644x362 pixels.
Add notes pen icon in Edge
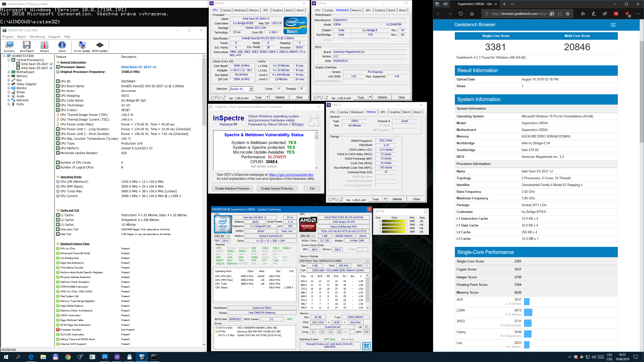594,14
